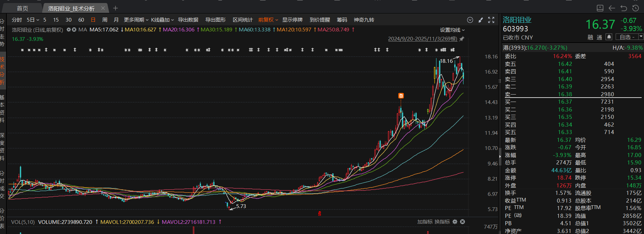This screenshot has width=644, height=234.
Task: Open the 设置均线 dropdown
Action: point(452,30)
